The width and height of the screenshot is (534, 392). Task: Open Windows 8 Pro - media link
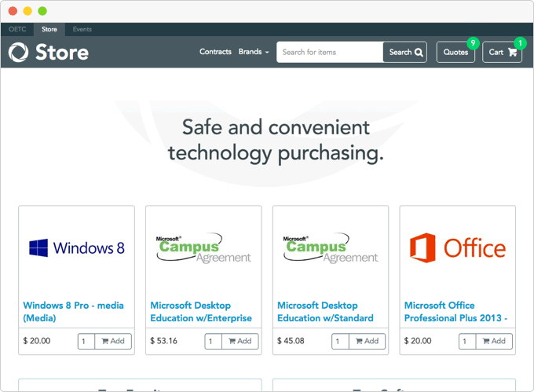click(73, 312)
